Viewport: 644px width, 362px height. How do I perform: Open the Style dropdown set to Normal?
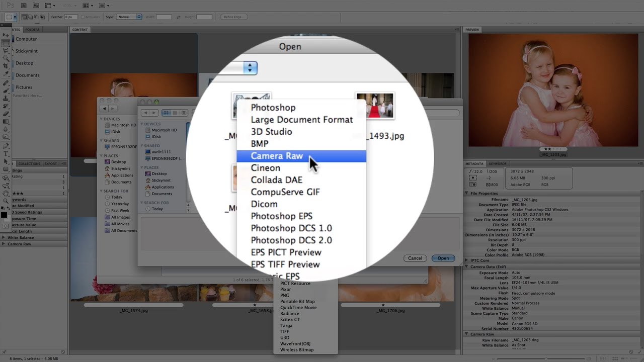(129, 17)
